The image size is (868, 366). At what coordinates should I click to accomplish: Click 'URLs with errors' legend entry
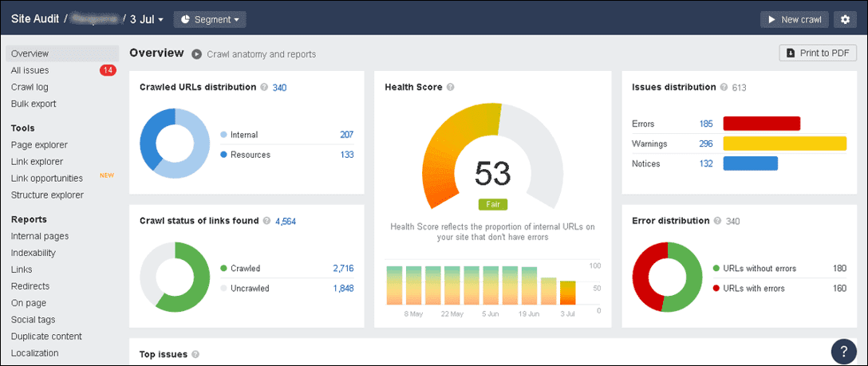749,288
